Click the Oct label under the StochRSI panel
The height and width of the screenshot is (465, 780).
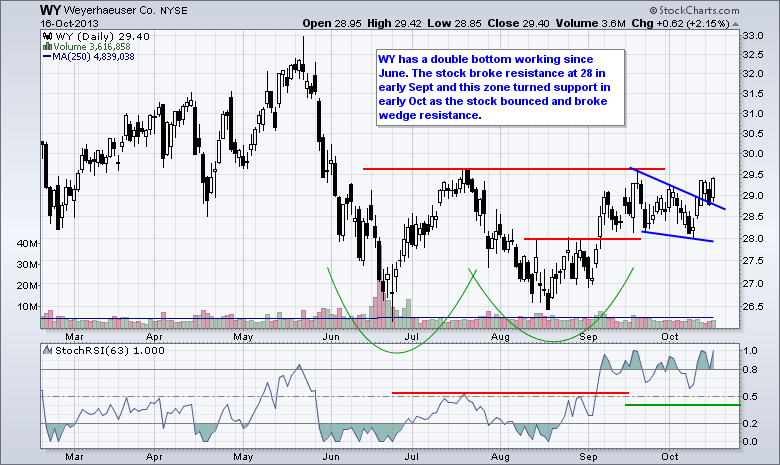pos(670,457)
